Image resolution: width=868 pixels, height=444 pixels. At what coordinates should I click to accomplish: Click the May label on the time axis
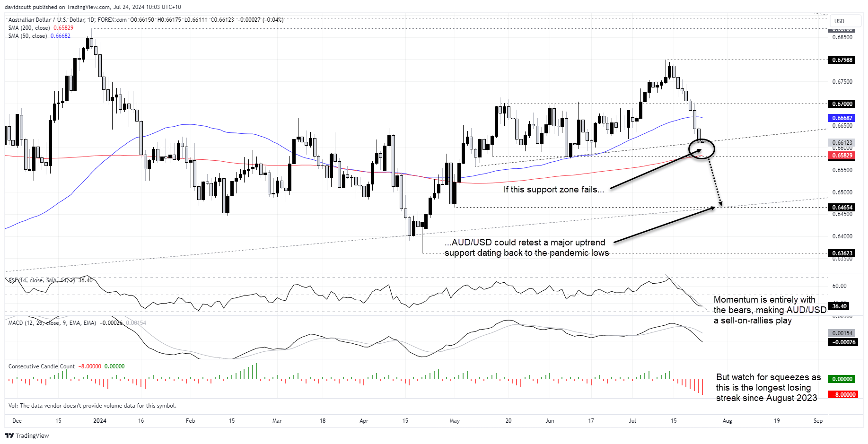point(455,421)
